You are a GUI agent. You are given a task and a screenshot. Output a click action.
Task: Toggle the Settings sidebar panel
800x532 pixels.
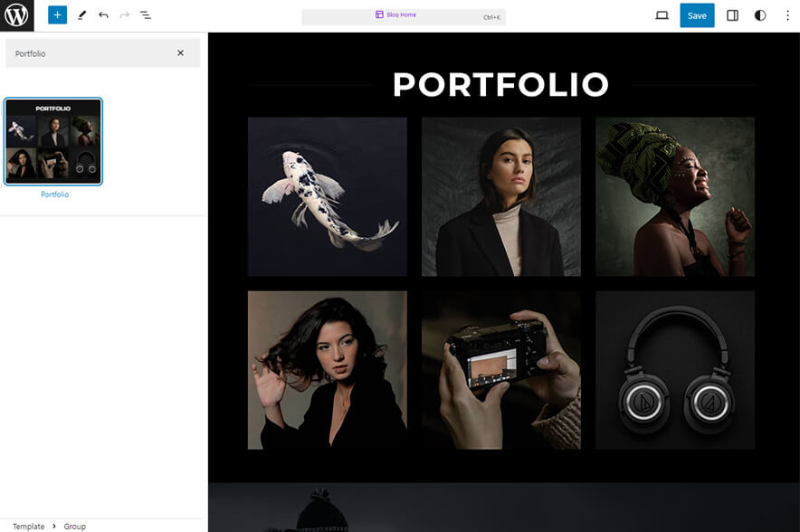tap(732, 15)
